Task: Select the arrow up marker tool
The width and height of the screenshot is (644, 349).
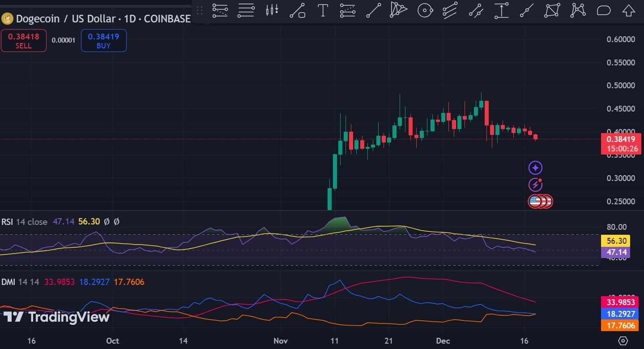Action: tap(629, 10)
